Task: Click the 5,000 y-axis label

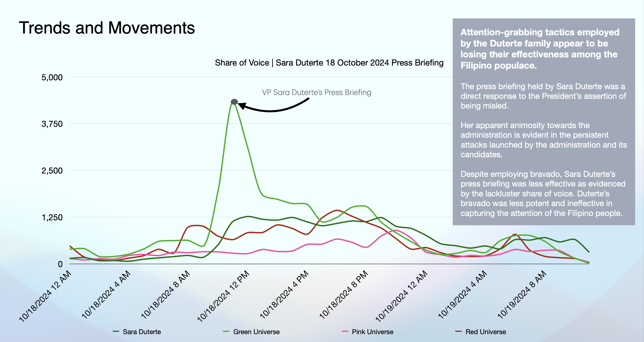Action: point(52,77)
